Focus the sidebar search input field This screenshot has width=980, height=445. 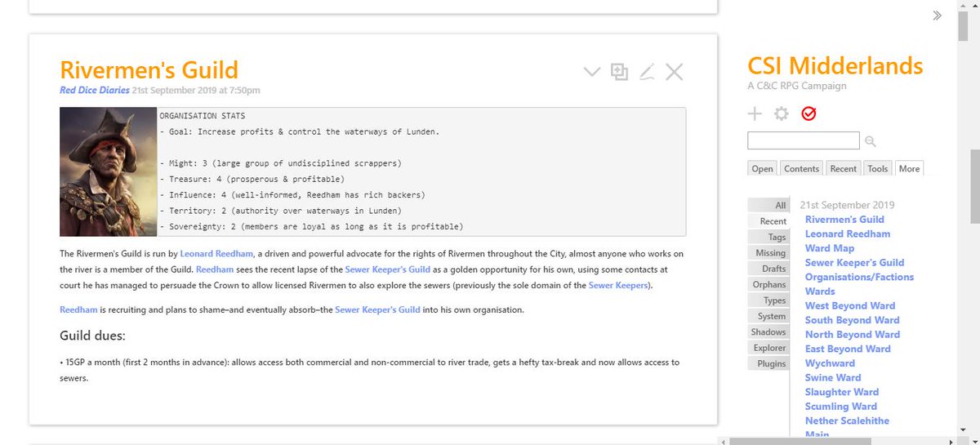pos(804,140)
